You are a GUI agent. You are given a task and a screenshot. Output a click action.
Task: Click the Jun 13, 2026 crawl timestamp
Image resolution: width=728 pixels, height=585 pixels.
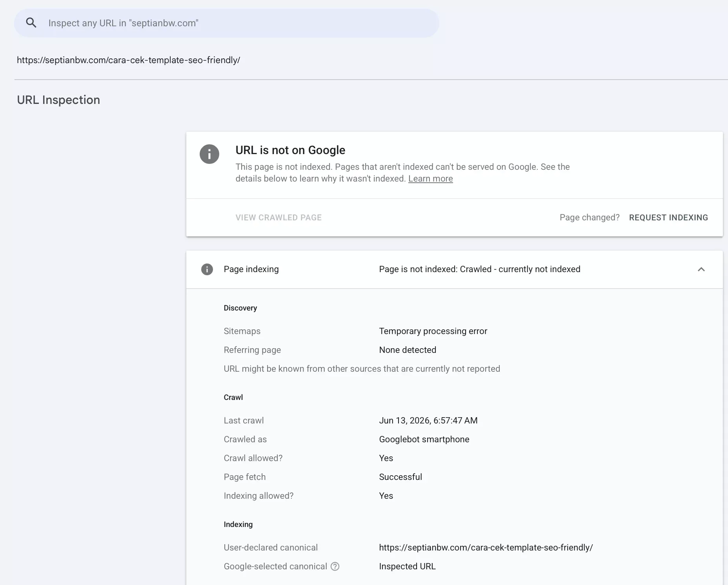[x=428, y=421]
